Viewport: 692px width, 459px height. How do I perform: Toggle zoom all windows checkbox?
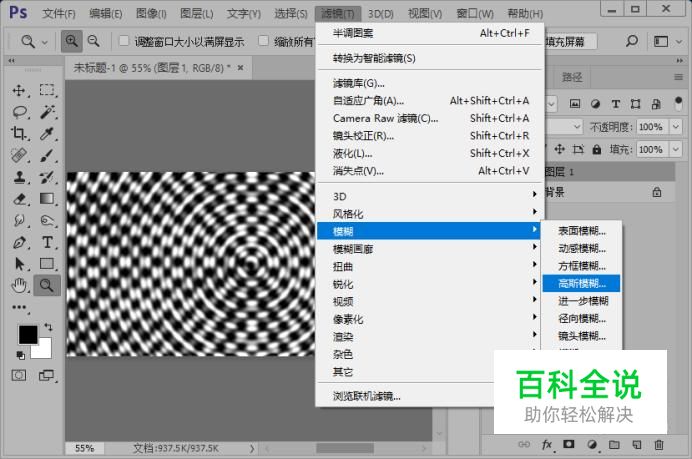(263, 41)
